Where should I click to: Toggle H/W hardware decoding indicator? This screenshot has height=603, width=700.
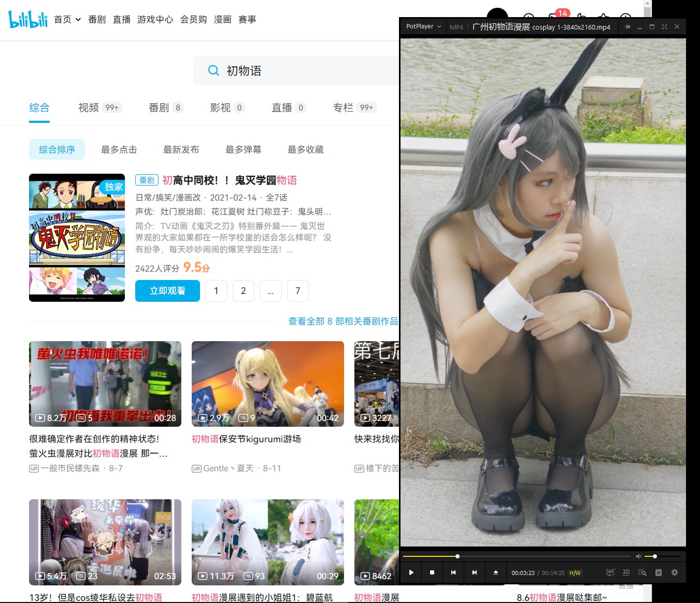575,573
